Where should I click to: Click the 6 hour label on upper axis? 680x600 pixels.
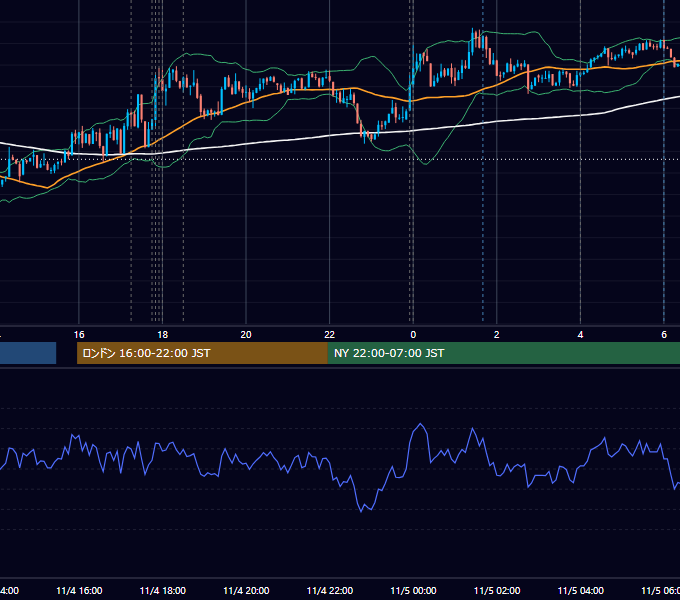click(664, 335)
